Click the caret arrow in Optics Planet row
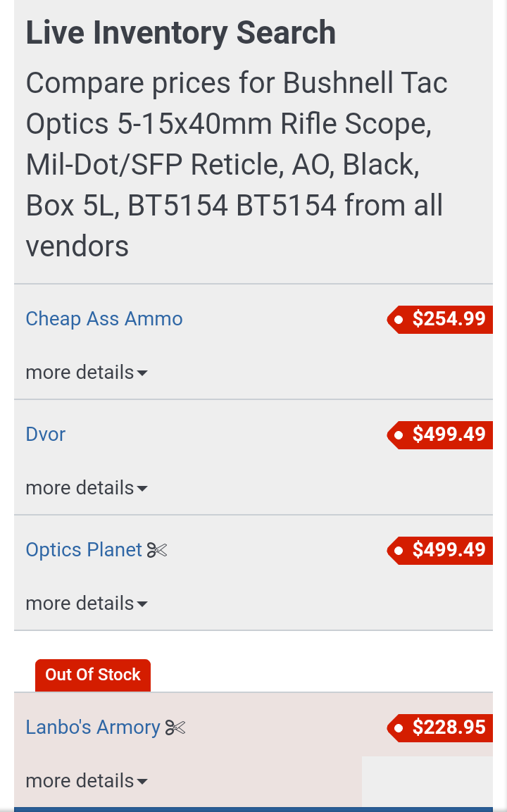The width and height of the screenshot is (507, 812). [142, 604]
